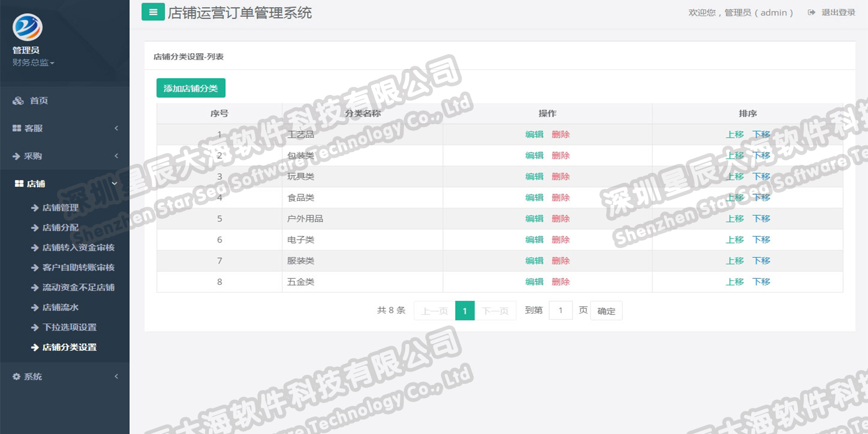This screenshot has width=868, height=434.
Task: Click the arrow icon beside 采购
Action: [x=16, y=156]
